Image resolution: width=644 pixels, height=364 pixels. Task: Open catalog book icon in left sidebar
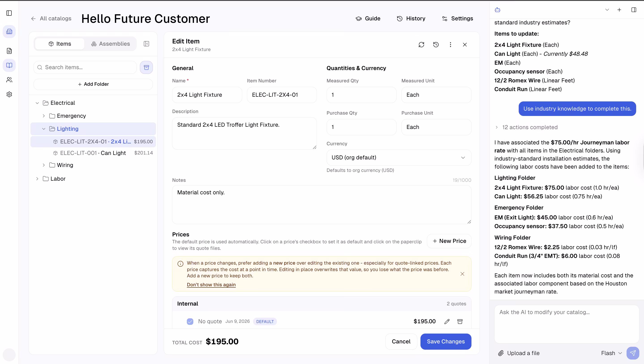(x=9, y=65)
